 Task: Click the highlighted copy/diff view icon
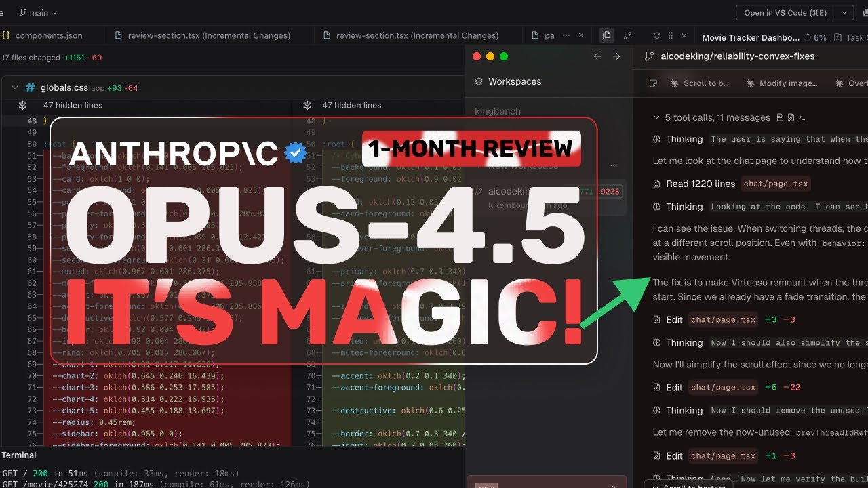606,35
